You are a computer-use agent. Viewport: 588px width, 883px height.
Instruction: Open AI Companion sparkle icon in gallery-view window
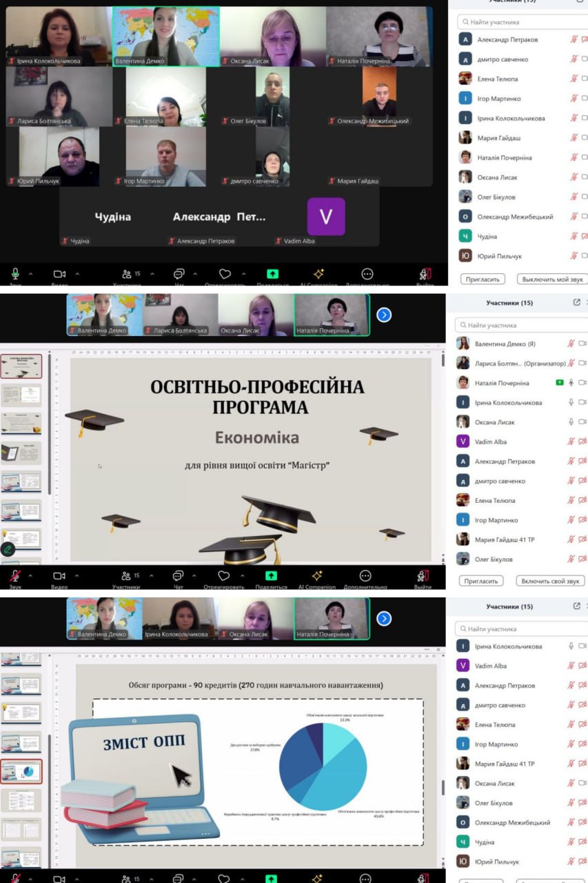(318, 274)
